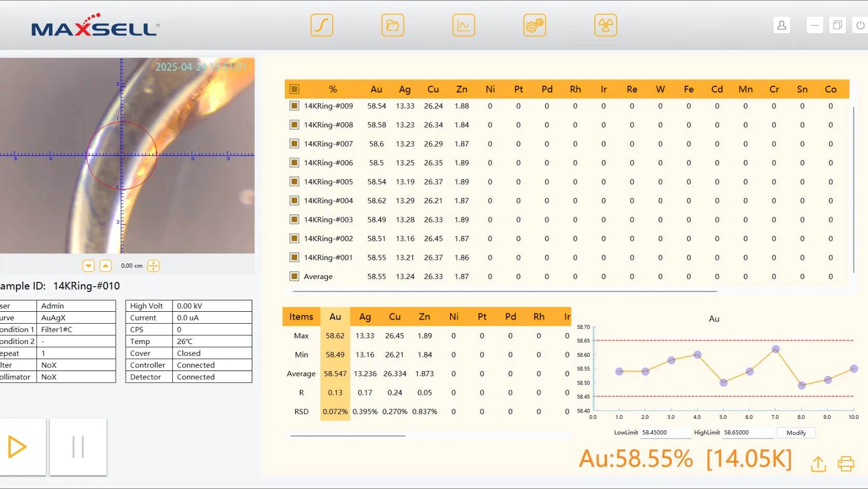This screenshot has width=868, height=489.
Task: Open the user account panel
Action: (782, 25)
